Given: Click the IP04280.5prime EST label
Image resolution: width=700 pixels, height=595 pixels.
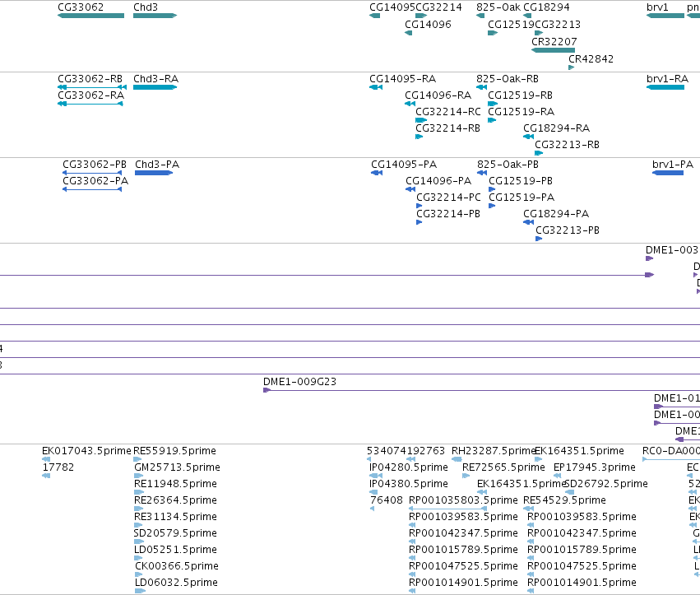Looking at the screenshot, I should [409, 467].
